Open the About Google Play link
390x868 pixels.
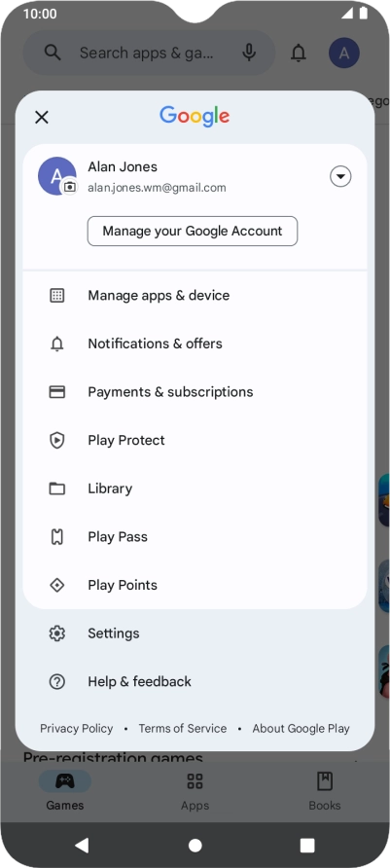pyautogui.click(x=301, y=729)
